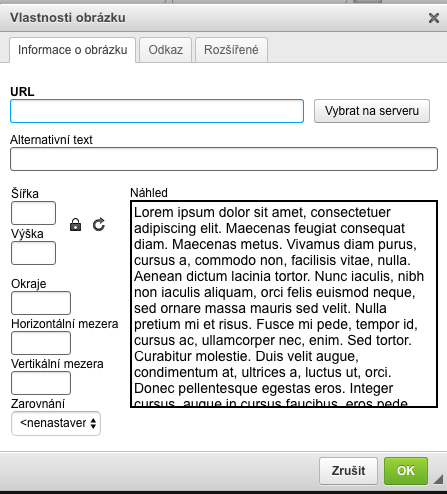This screenshot has width=447, height=494.
Task: Click the Šířka width field
Action: tap(33, 213)
